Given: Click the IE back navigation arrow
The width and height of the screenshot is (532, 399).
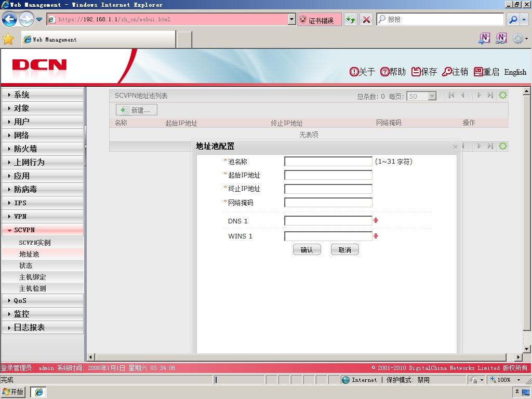Looking at the screenshot, I should click(9, 19).
